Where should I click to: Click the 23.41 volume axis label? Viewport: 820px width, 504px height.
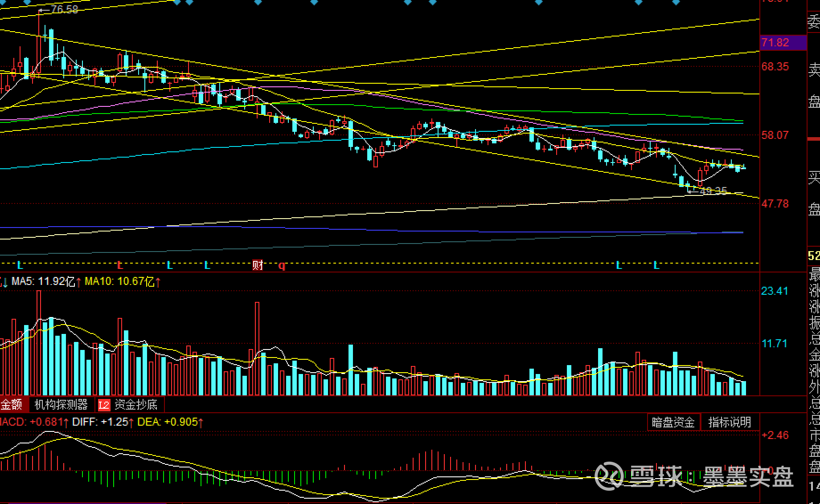coord(775,291)
